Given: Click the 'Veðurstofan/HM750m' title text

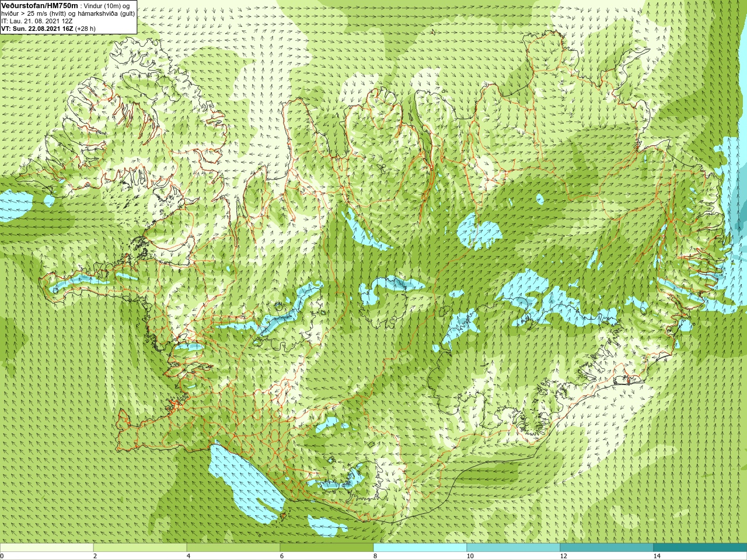Looking at the screenshot, I should click(x=39, y=5).
